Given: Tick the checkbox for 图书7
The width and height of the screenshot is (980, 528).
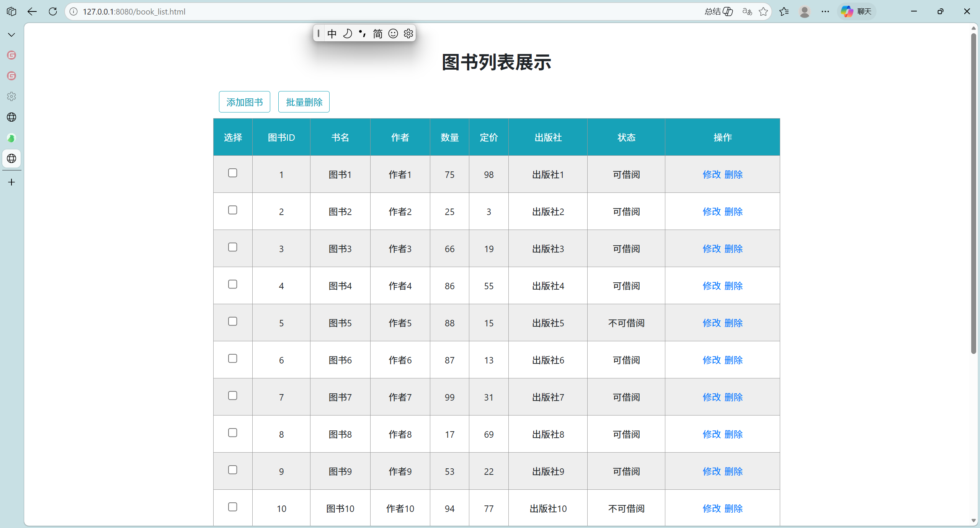Looking at the screenshot, I should click(x=233, y=396).
